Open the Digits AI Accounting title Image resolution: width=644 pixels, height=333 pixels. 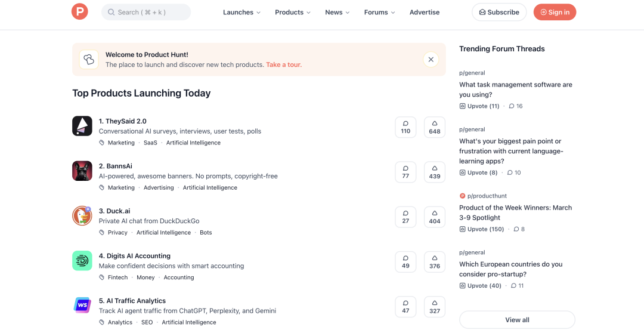point(134,255)
